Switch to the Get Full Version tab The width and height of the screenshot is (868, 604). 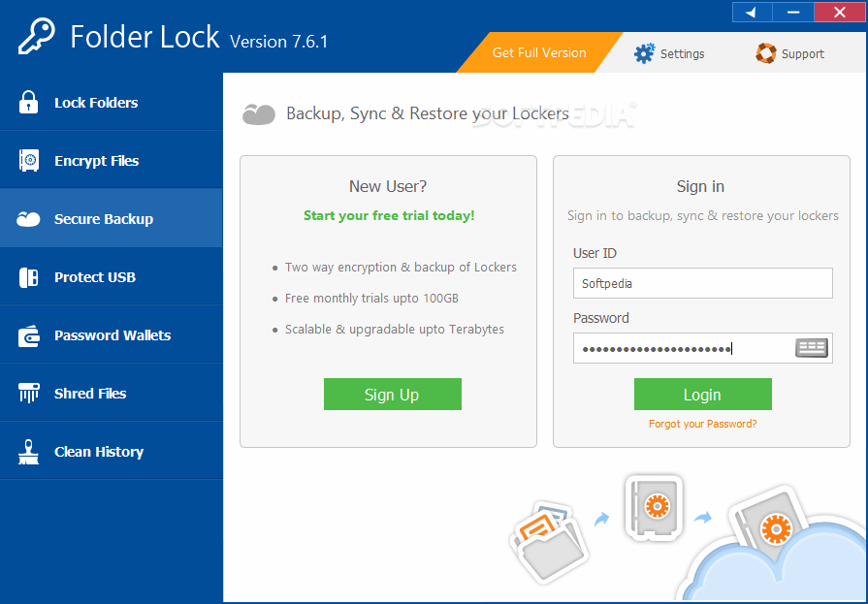pyautogui.click(x=541, y=54)
